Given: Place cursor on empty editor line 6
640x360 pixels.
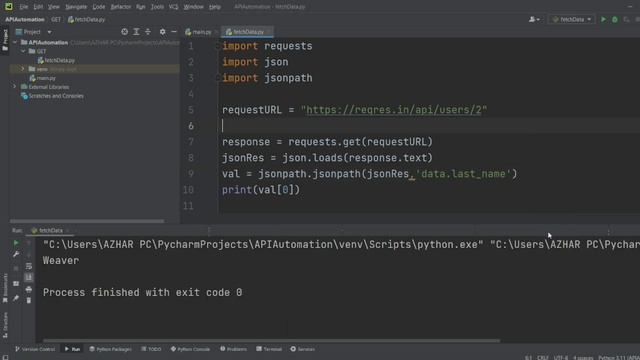Looking at the screenshot, I should pos(429,126).
